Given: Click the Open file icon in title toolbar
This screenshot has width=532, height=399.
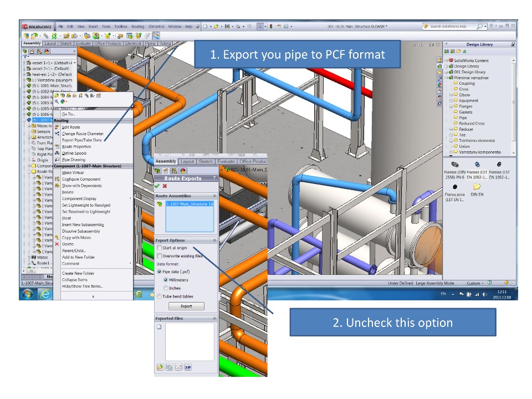Looking at the screenshot, I should pyautogui.click(x=216, y=27).
